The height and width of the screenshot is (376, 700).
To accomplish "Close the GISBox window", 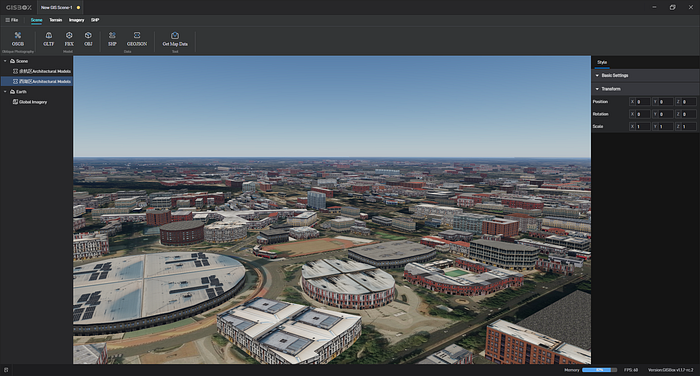I will tap(690, 7).
